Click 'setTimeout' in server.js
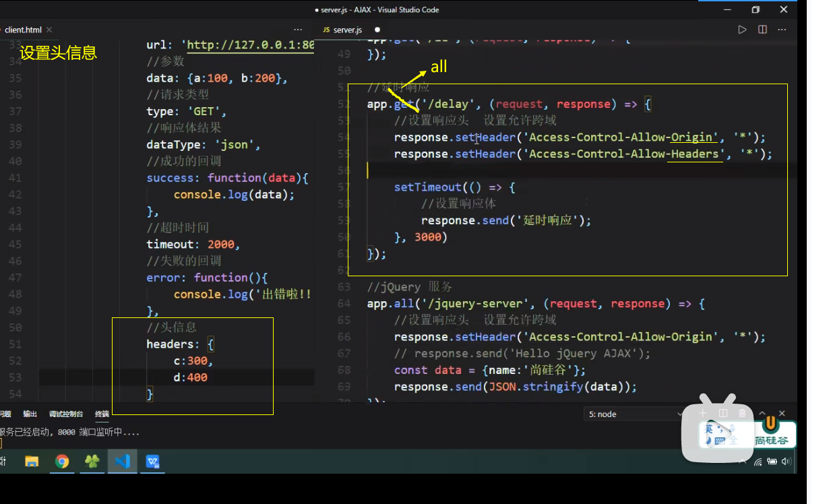 click(x=428, y=187)
